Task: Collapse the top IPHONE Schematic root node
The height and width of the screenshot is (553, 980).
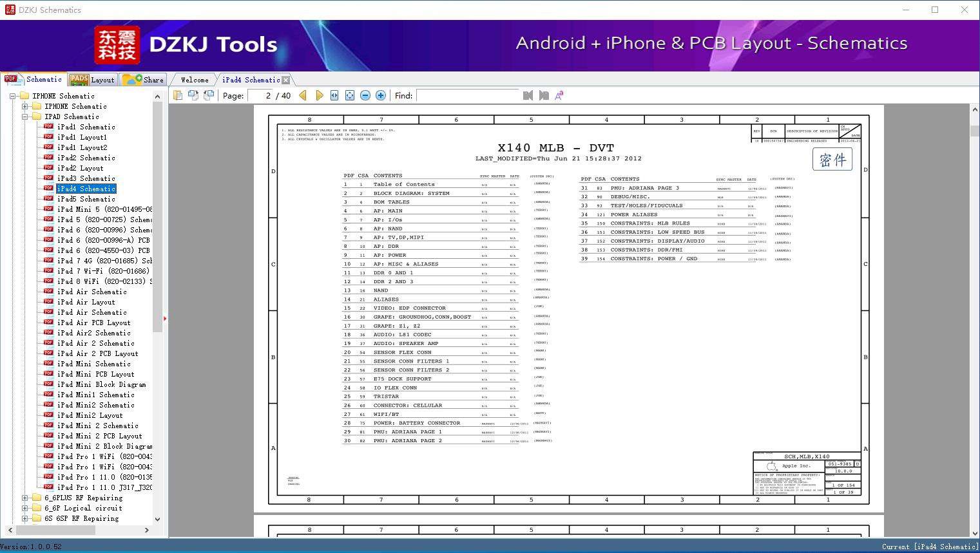Action: click(12, 96)
